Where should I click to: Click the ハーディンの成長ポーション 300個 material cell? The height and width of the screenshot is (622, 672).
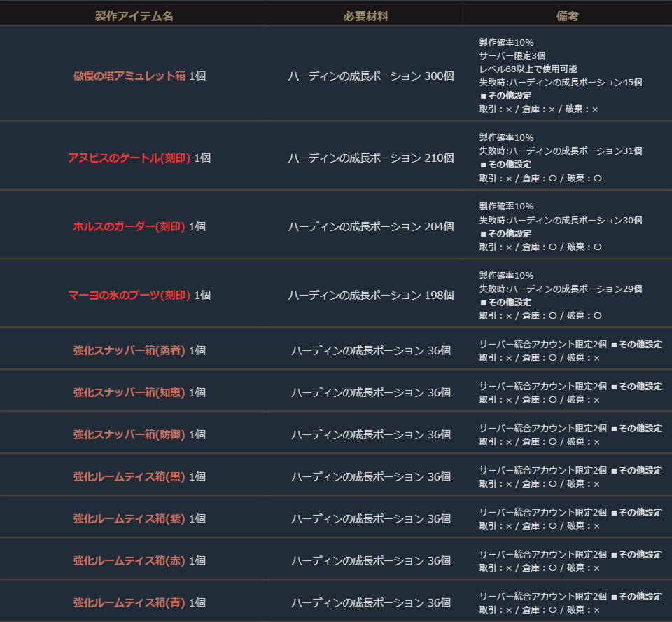pos(370,76)
